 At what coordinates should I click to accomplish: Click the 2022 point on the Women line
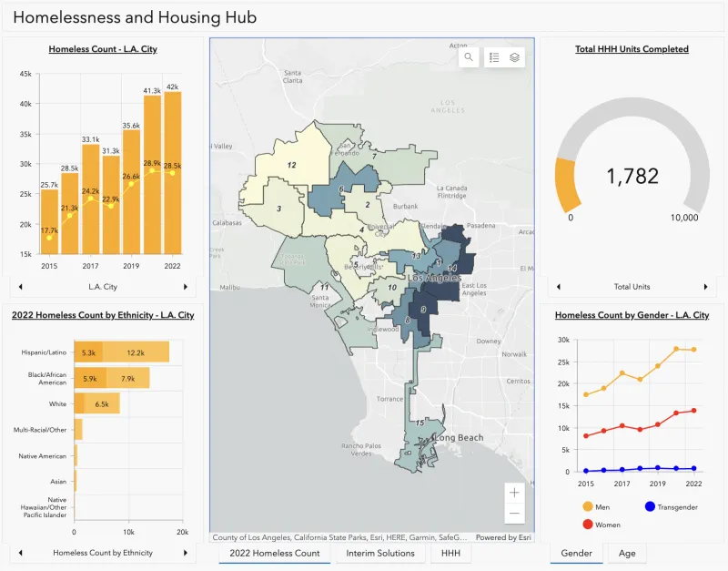[694, 411]
